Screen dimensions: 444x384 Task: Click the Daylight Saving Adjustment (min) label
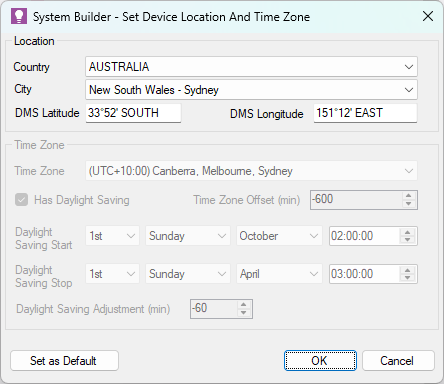click(93, 309)
